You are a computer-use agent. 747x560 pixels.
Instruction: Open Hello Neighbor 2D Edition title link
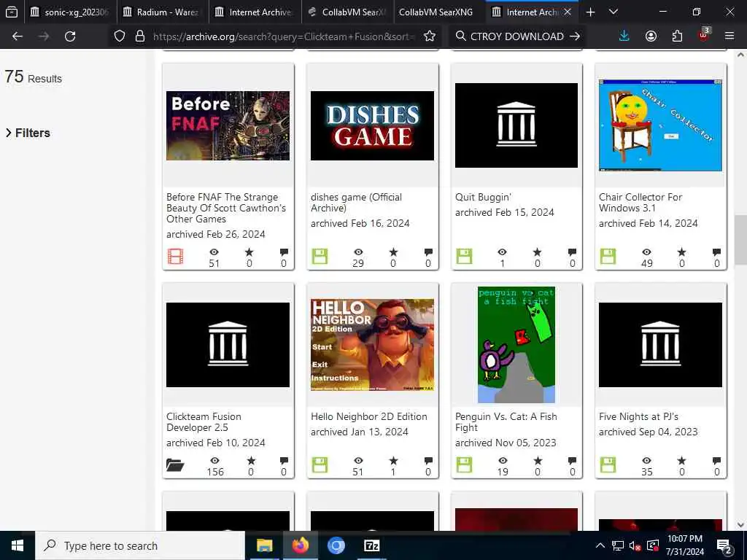tap(368, 416)
